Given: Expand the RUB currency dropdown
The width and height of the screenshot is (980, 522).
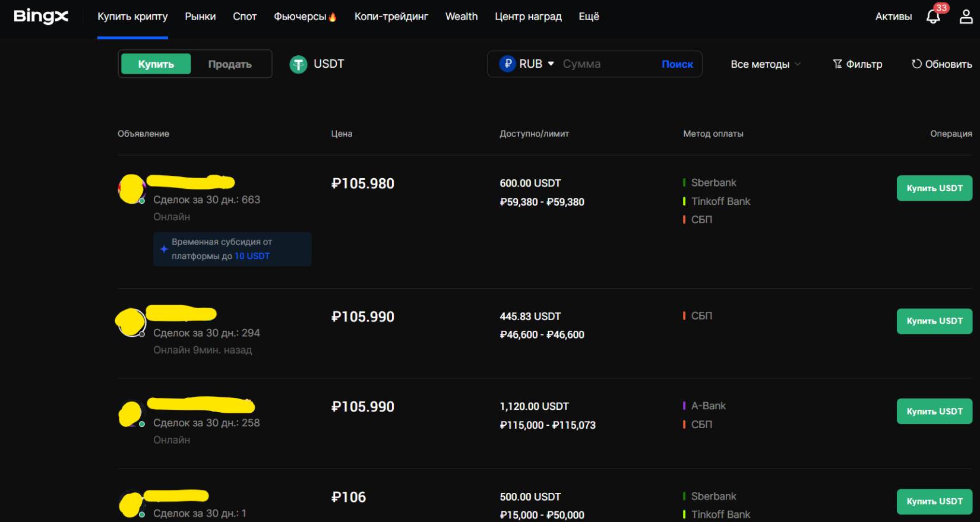Looking at the screenshot, I should (551, 64).
